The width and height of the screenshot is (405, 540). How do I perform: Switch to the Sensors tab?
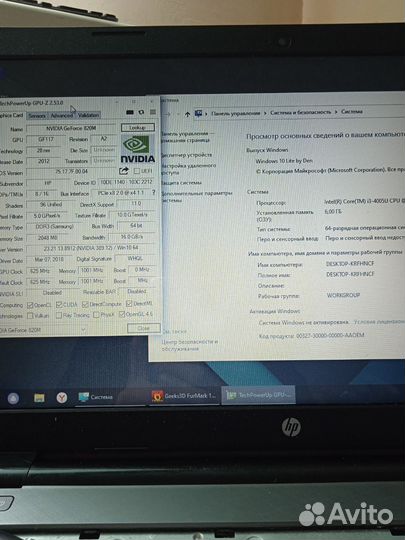[x=37, y=116]
